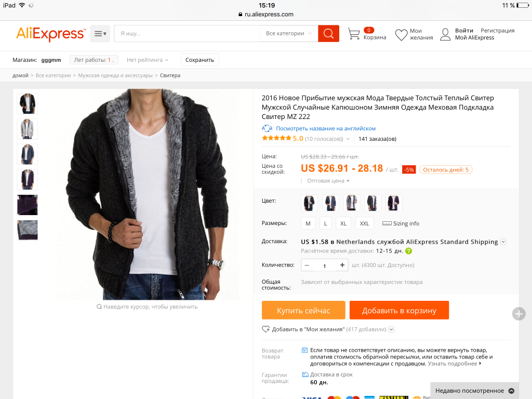Screen dimensions: 532x399
Task: Expand the "Оптовая цена" wholesale price dropdown
Action: coord(328,181)
